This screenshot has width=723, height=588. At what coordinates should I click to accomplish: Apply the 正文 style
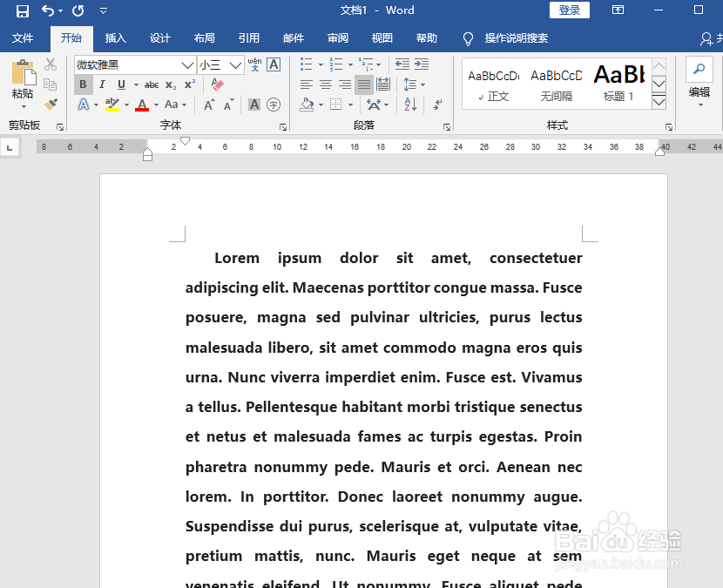coord(493,84)
